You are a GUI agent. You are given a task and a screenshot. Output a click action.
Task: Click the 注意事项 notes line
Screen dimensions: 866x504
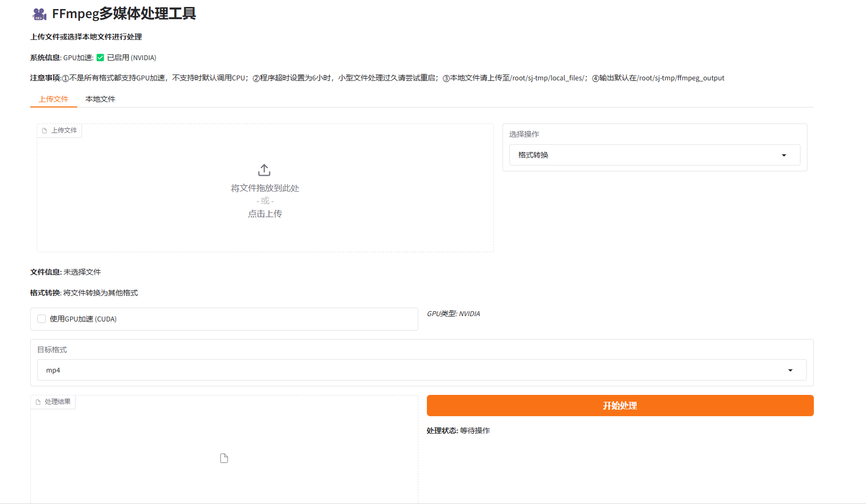pos(377,78)
